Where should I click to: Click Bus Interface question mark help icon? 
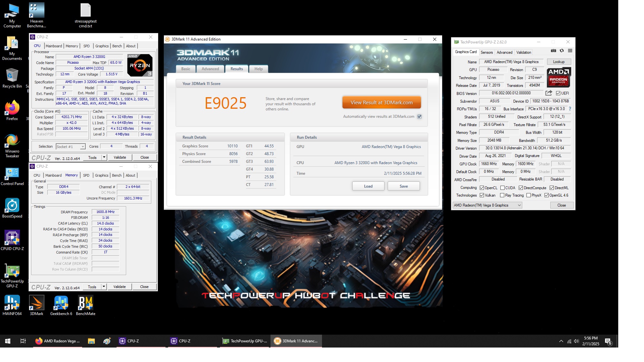[570, 109]
